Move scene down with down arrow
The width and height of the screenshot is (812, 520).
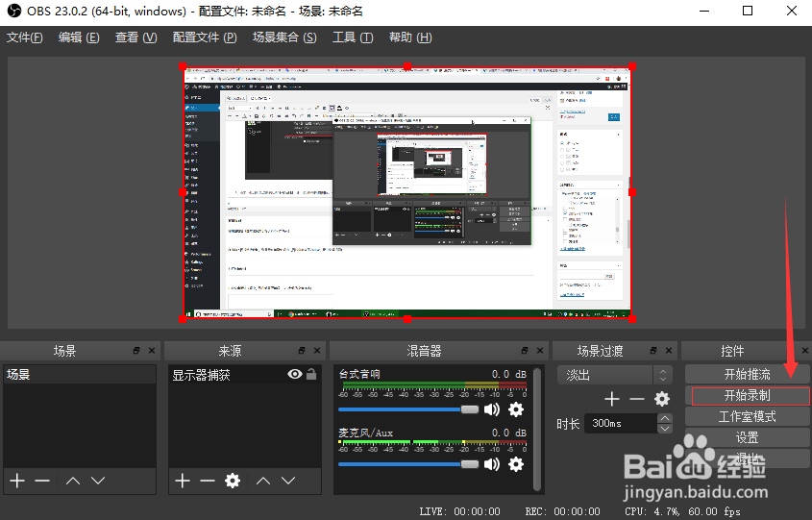[x=98, y=481]
